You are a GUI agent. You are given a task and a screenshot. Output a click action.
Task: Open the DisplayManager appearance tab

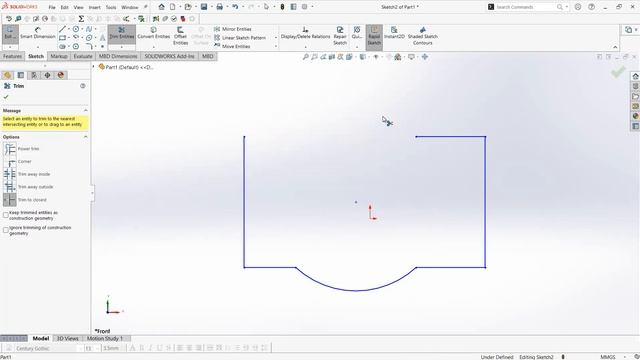tap(61, 75)
